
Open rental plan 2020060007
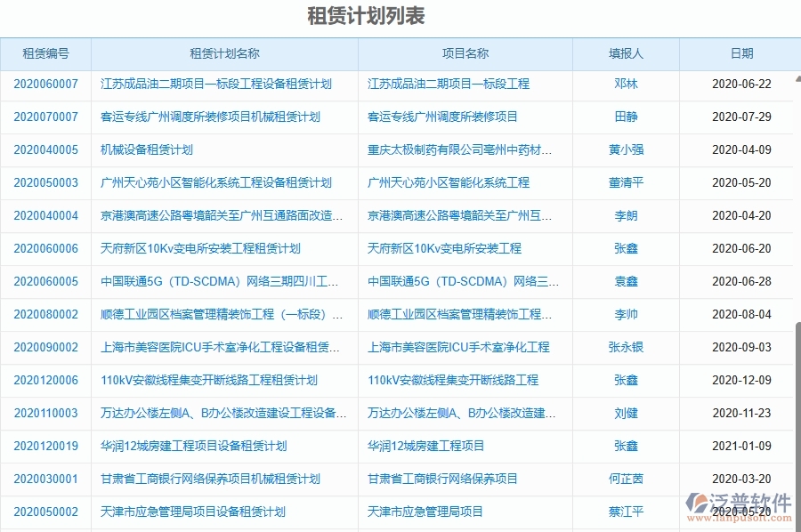[45, 84]
